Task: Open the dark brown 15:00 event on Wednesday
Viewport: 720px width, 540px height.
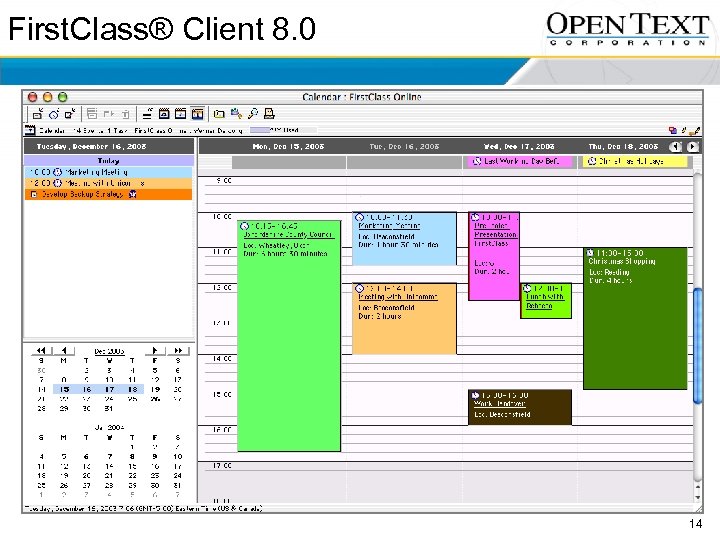Action: point(520,407)
